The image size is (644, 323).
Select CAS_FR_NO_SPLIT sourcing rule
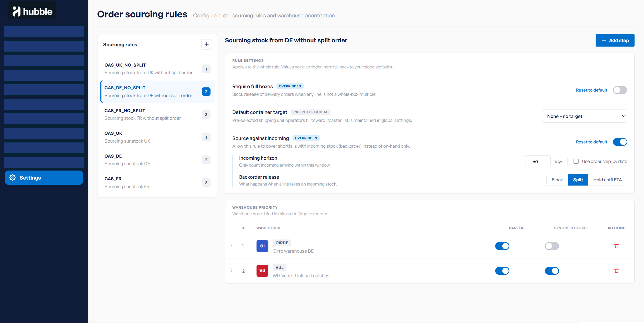point(157,114)
